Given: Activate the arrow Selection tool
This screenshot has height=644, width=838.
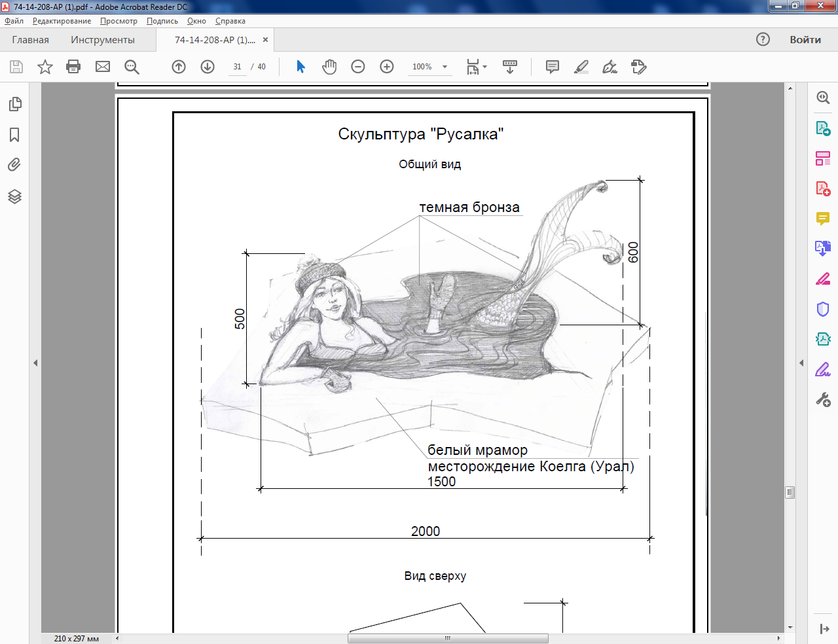Looking at the screenshot, I should 301,67.
